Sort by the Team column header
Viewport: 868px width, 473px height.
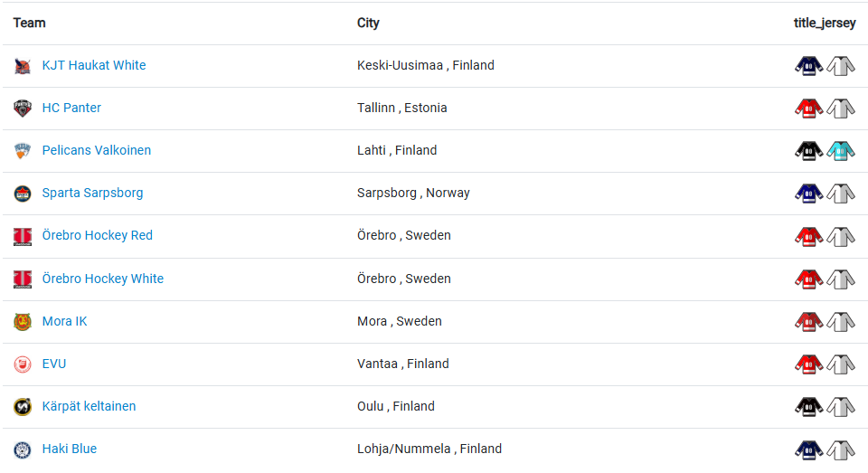click(x=30, y=23)
